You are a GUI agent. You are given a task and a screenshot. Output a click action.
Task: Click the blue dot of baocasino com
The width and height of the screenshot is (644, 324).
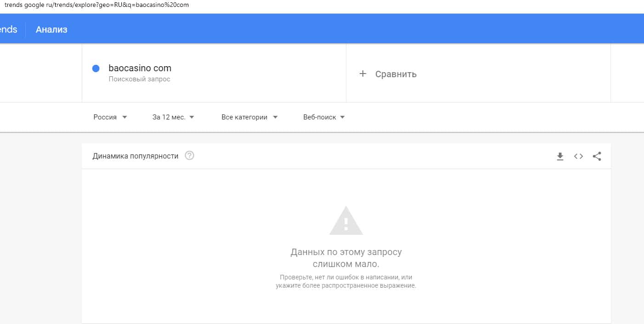click(x=96, y=68)
